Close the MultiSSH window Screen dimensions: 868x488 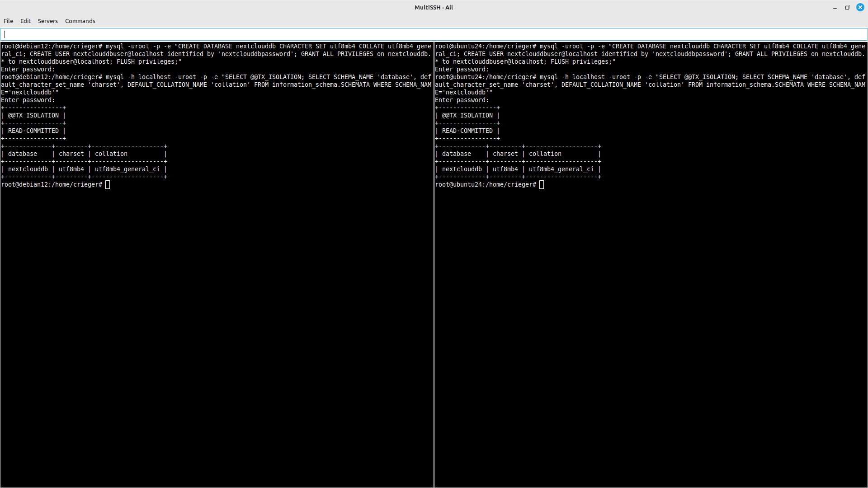tap(860, 7)
